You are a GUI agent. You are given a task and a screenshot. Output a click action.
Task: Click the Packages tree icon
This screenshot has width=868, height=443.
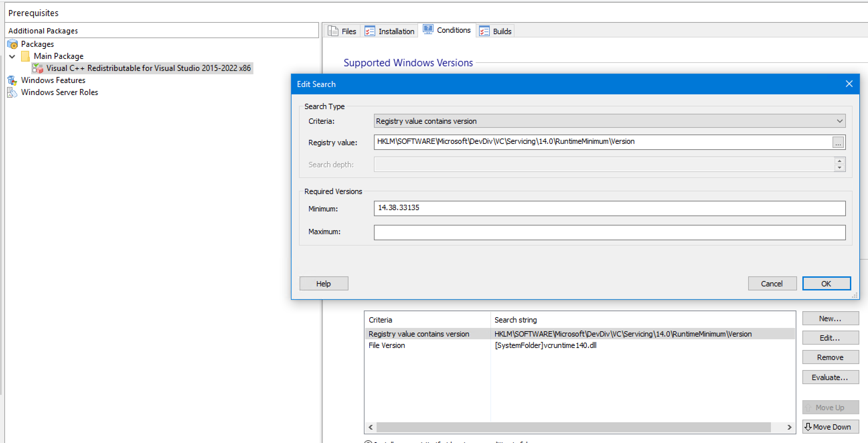[x=12, y=44]
